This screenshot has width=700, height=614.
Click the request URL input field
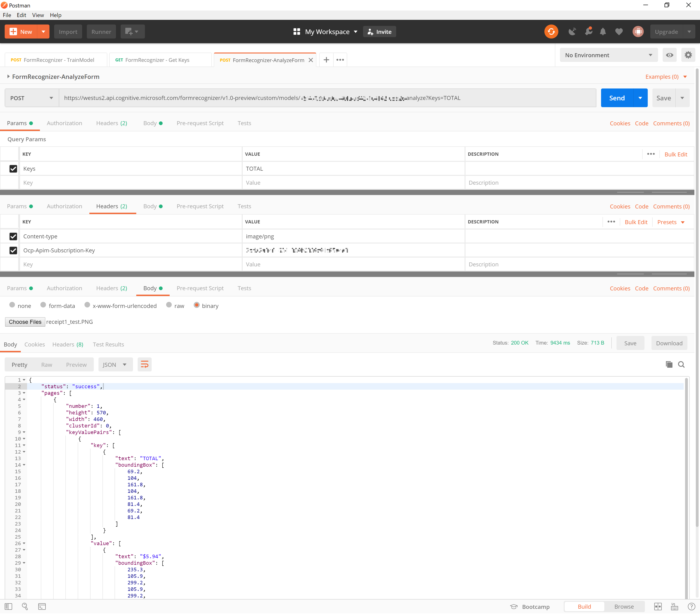tap(327, 98)
